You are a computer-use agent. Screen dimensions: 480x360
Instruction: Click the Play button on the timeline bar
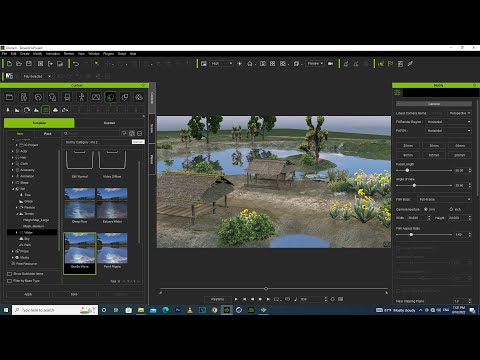pyautogui.click(x=236, y=299)
